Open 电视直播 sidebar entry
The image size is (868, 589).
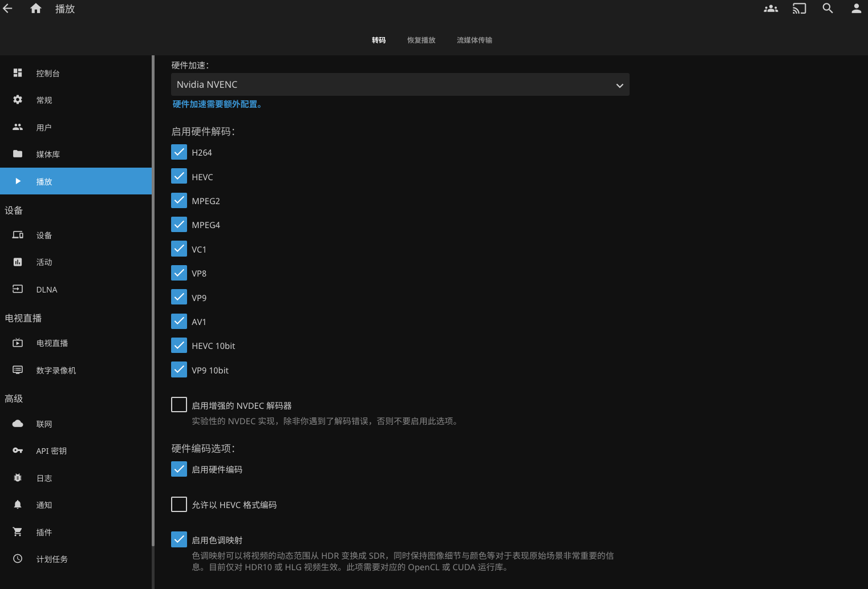[76, 343]
